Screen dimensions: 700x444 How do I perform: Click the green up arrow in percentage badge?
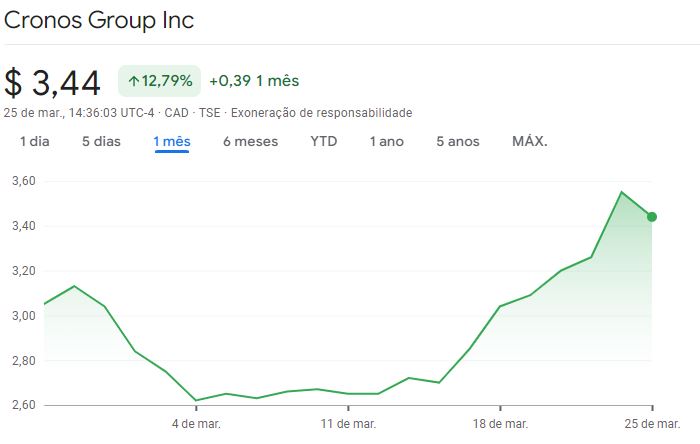coord(134,81)
